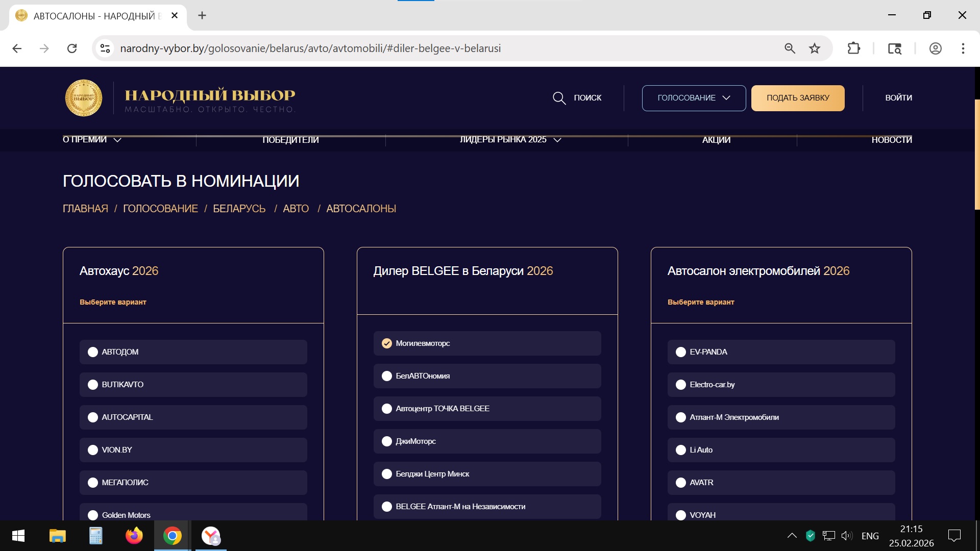Select the АВТОДОМ radio option
This screenshot has height=551, width=980.
click(x=93, y=352)
